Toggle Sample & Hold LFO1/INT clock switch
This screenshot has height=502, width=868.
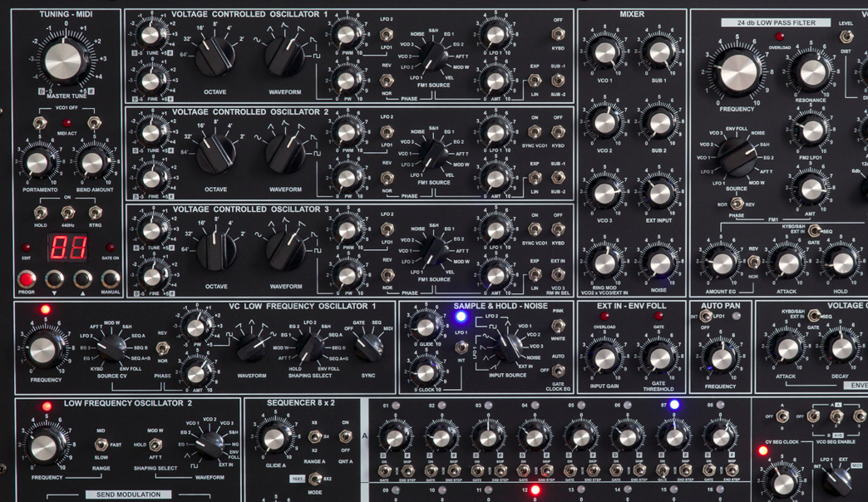(x=461, y=347)
